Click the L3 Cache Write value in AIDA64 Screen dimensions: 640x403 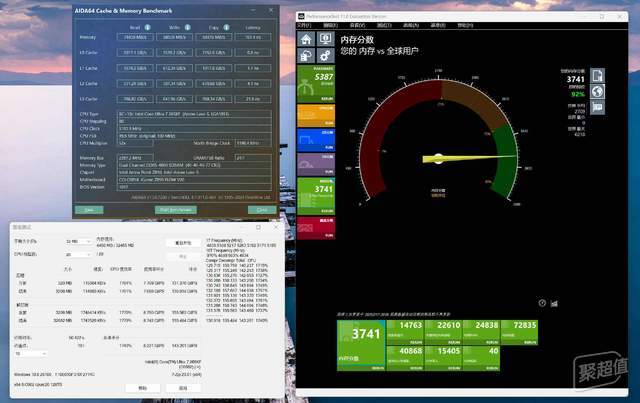tap(174, 99)
